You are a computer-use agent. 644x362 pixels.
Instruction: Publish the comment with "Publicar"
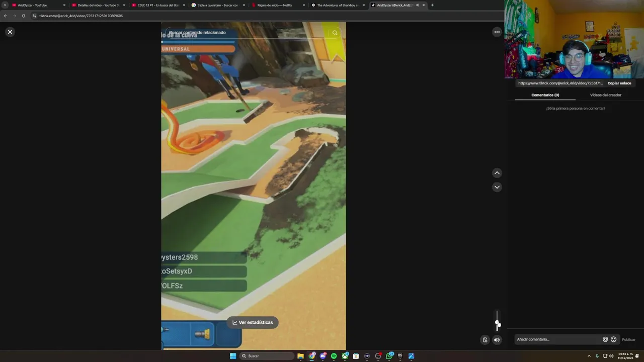pos(628,339)
